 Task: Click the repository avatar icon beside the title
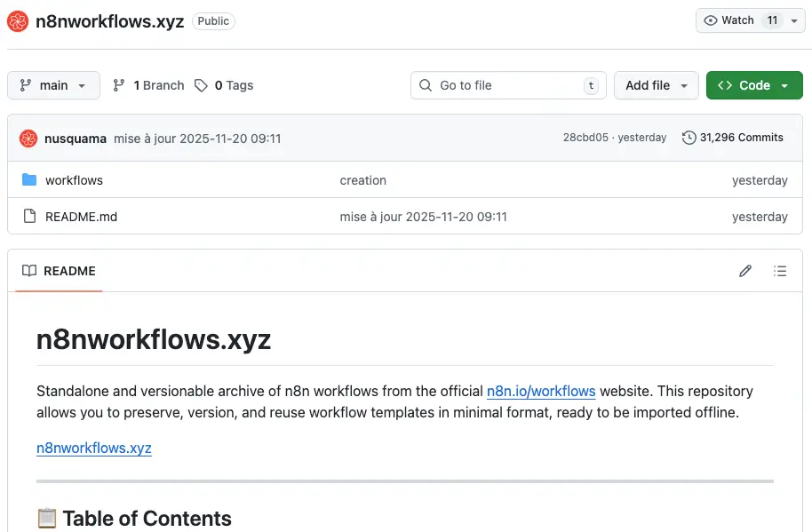(18, 21)
